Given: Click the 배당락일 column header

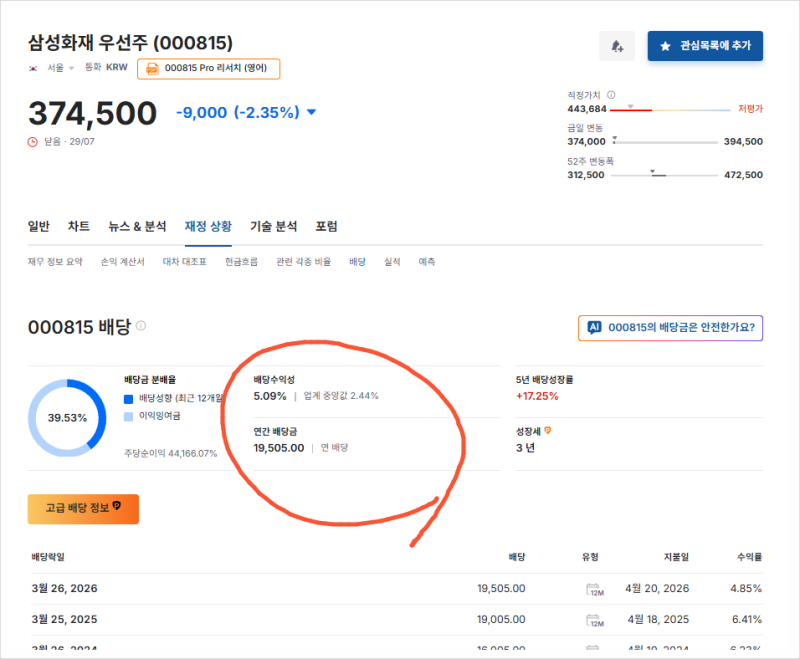Looking at the screenshot, I should (48, 557).
